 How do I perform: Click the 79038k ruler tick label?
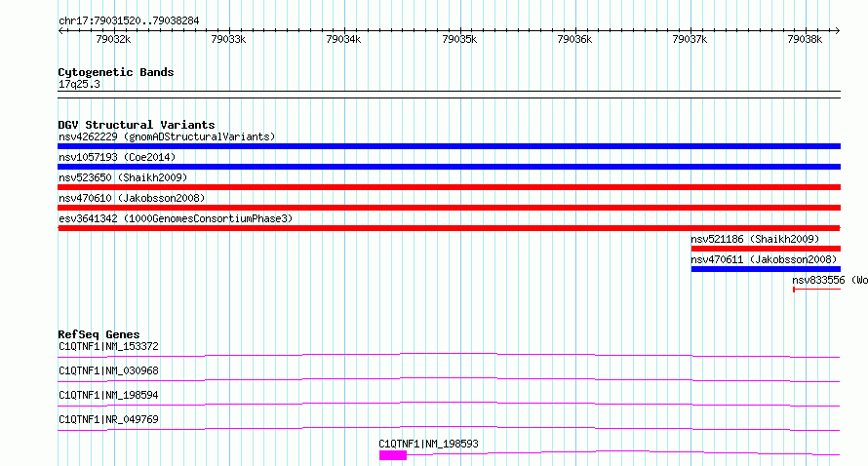pyautogui.click(x=805, y=39)
